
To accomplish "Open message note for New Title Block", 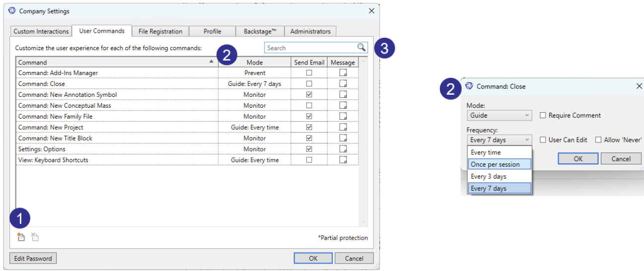I will point(343,138).
